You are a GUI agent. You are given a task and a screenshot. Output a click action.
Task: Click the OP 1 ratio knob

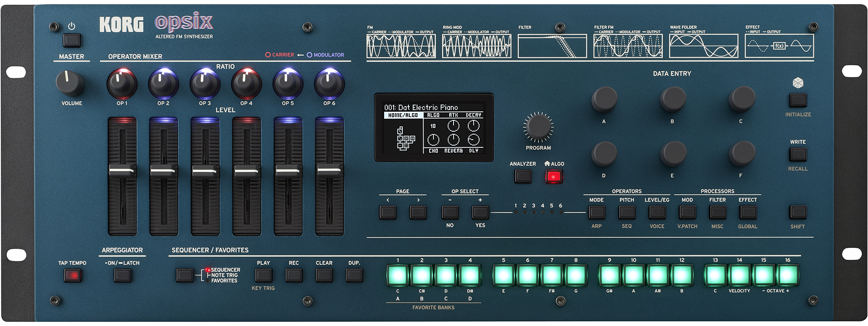click(x=122, y=83)
